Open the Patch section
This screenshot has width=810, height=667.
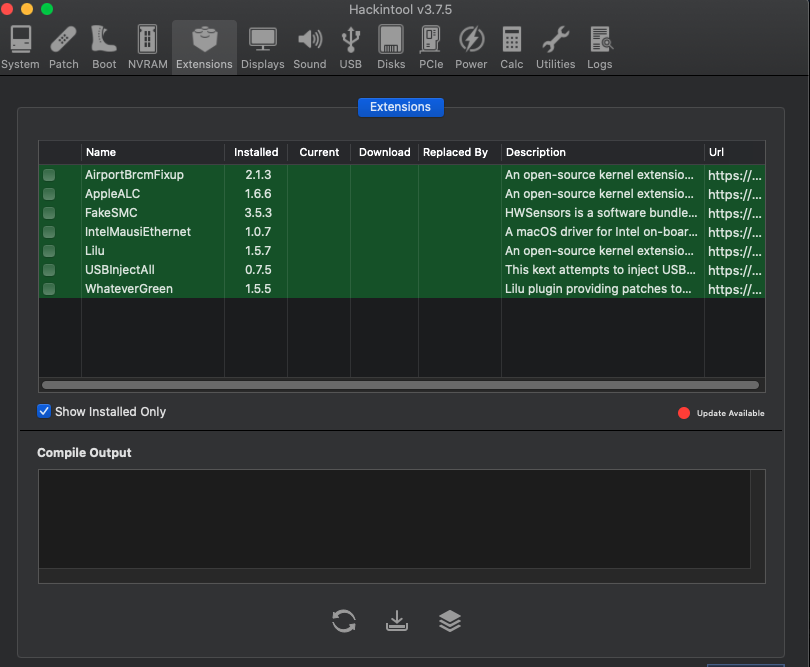64,48
